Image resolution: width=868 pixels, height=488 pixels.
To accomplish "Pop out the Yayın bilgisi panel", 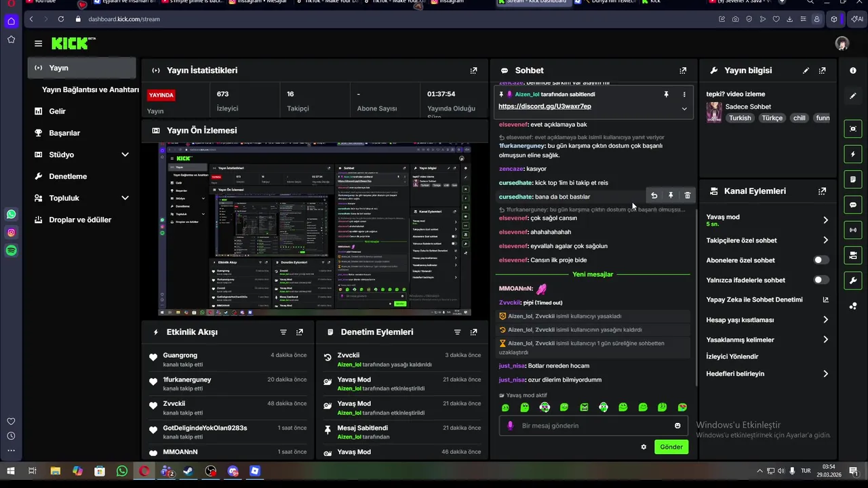I will (822, 70).
